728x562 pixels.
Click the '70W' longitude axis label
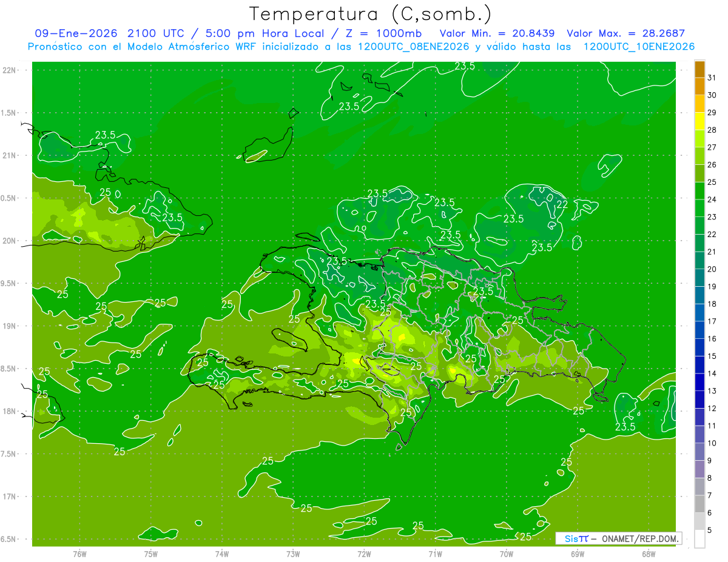(507, 554)
